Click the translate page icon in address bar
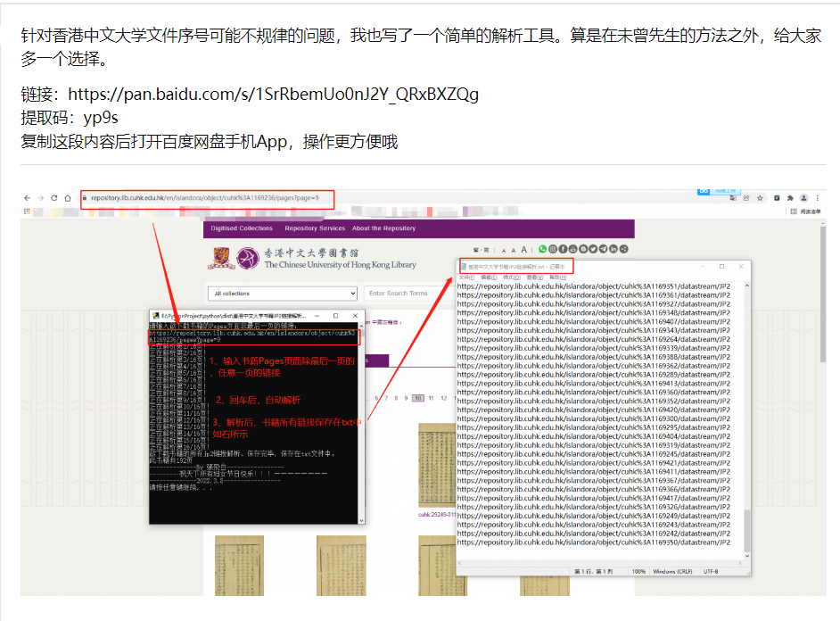Viewport: 840px width, 621px height. point(733,198)
